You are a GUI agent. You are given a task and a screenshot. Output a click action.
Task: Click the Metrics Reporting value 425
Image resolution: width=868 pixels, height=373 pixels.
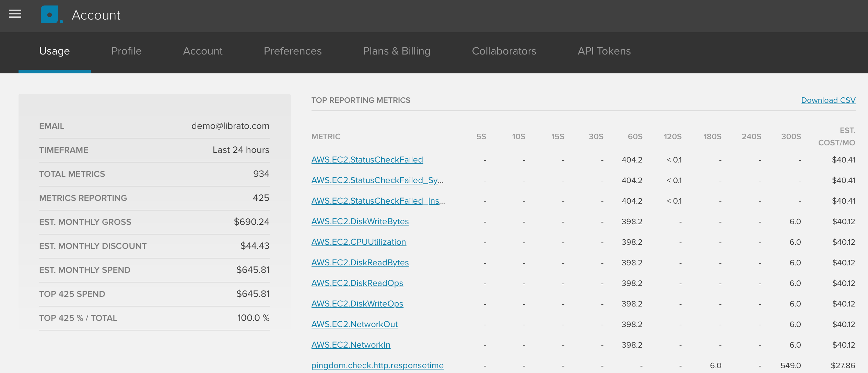[x=261, y=198]
